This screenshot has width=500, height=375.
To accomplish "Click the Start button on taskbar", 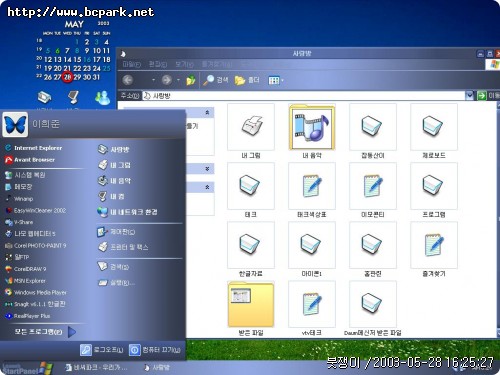I will click(x=27, y=368).
